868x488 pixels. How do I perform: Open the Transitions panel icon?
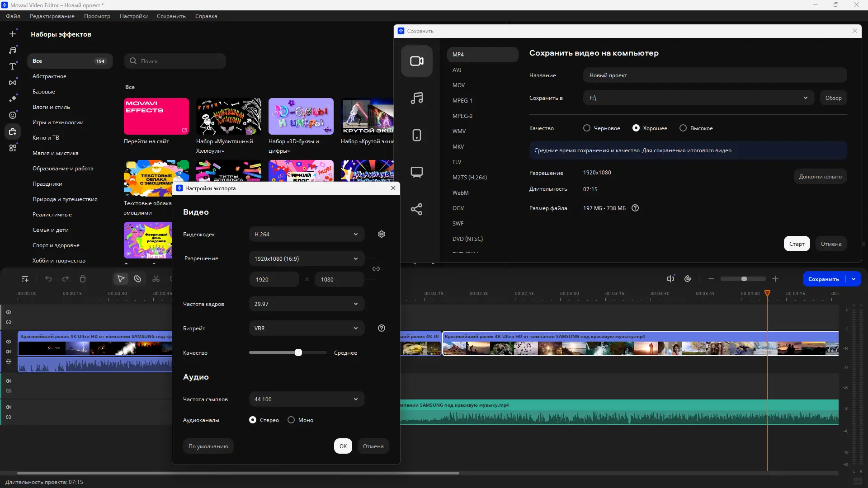(13, 83)
